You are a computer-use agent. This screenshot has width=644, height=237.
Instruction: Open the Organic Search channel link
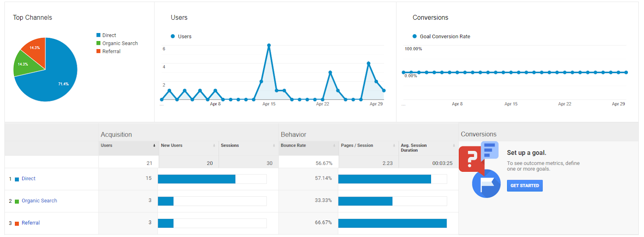(39, 201)
